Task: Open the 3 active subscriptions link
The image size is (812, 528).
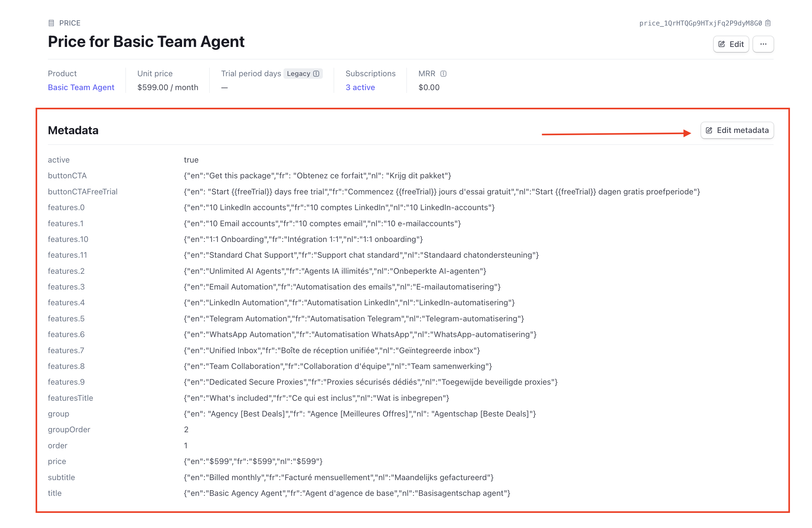Action: point(360,87)
